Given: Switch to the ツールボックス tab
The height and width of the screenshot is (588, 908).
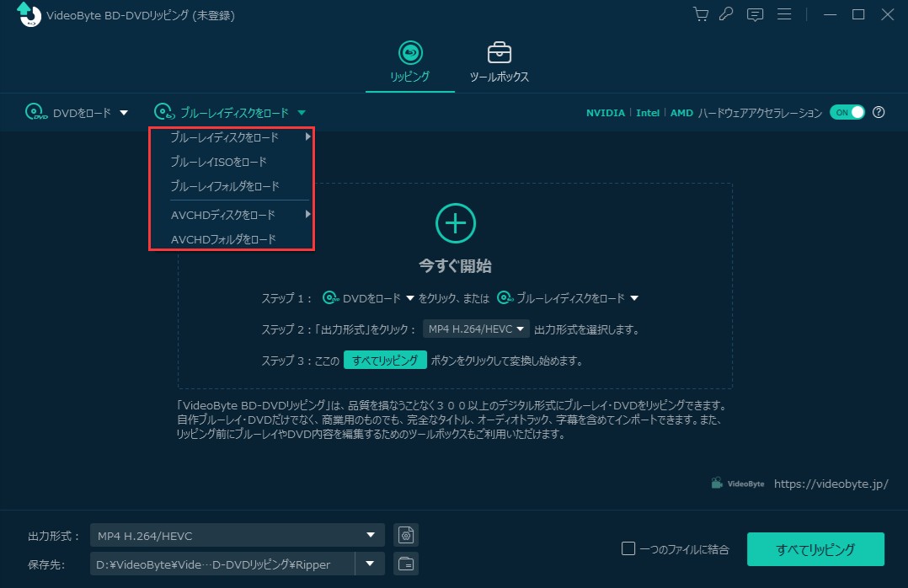Looking at the screenshot, I should [499, 62].
